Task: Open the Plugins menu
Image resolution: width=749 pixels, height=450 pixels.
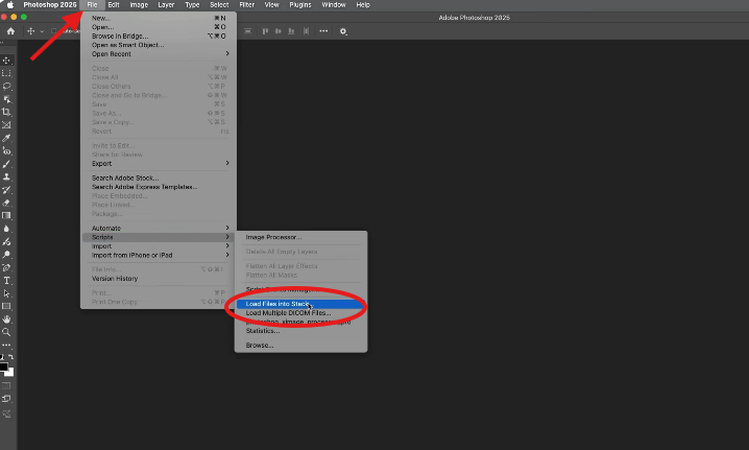Action: coord(300,5)
